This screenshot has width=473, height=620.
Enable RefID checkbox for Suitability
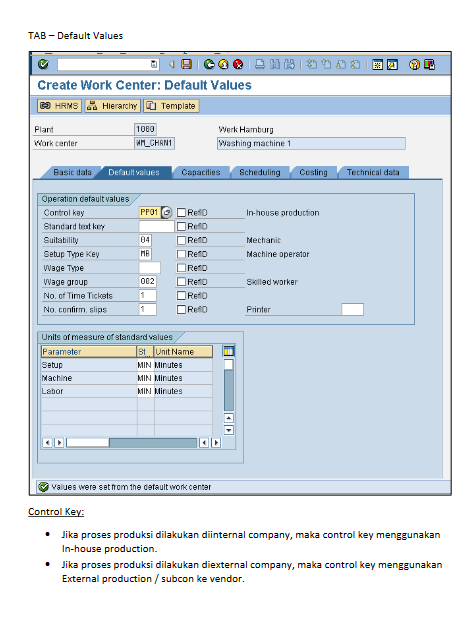click(181, 240)
